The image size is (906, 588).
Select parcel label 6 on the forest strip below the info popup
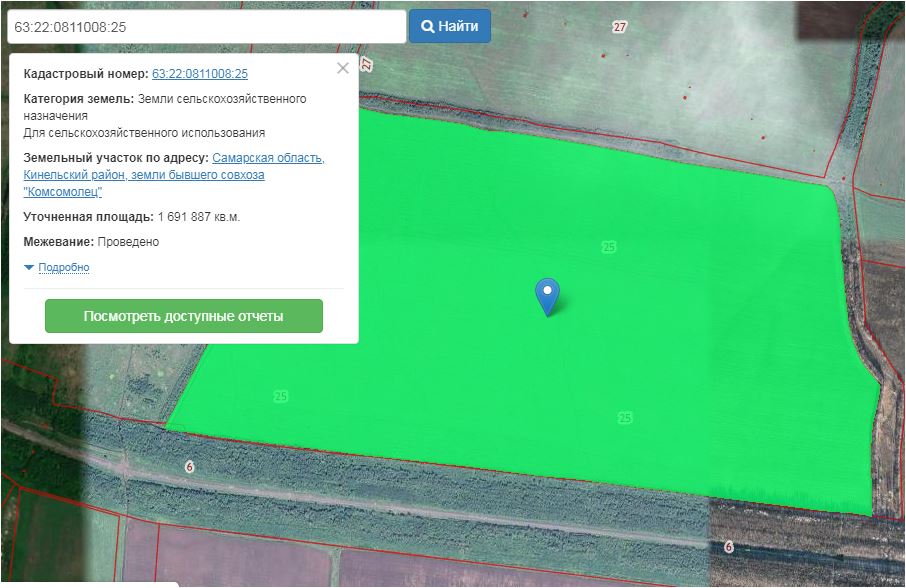(x=189, y=467)
